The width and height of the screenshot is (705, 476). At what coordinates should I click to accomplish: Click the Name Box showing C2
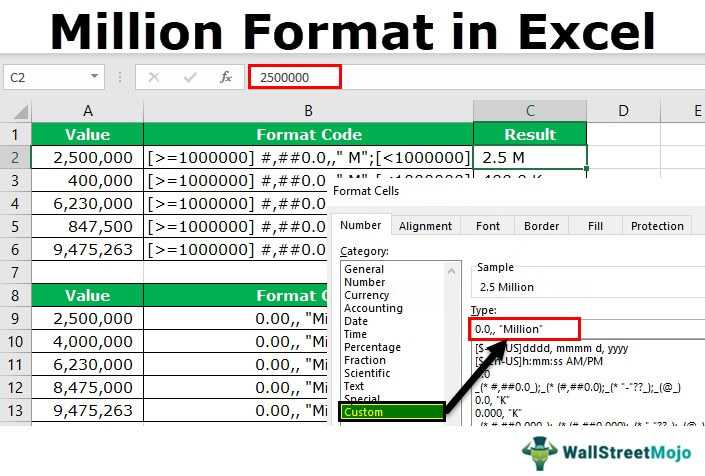(54, 77)
